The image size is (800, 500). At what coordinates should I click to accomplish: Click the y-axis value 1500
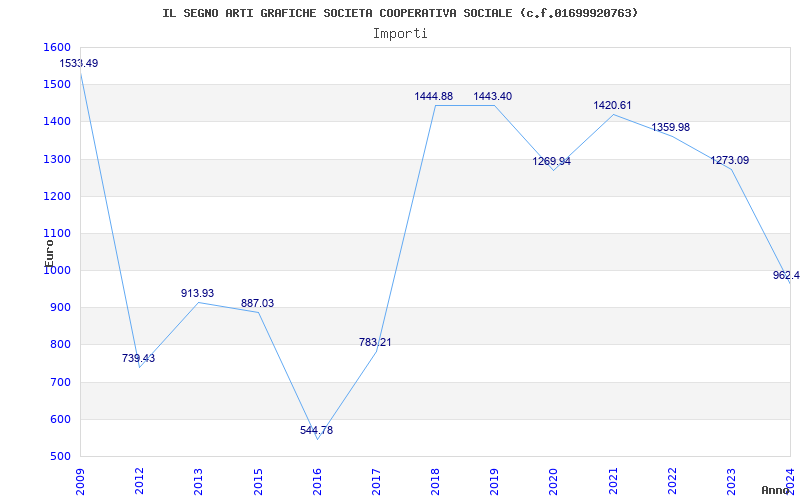[57, 84]
